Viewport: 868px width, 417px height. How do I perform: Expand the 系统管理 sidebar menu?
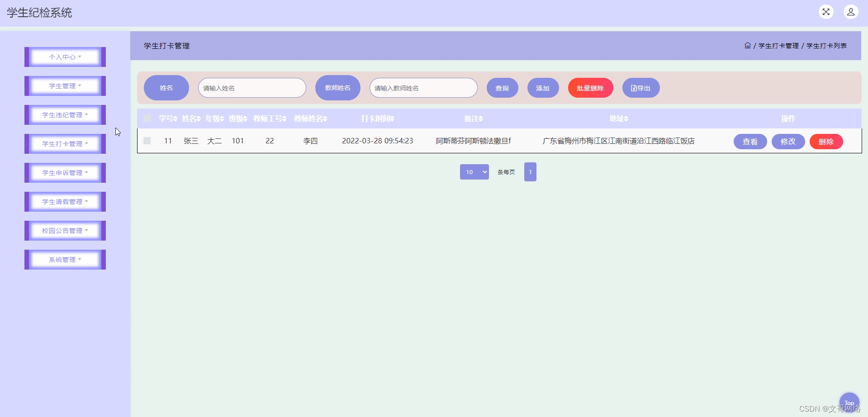coord(65,259)
